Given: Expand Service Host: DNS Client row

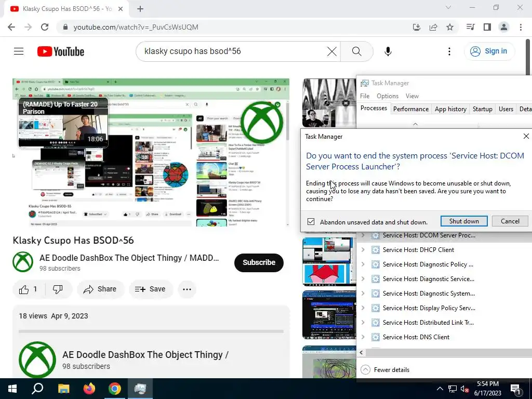Looking at the screenshot, I should [363, 337].
